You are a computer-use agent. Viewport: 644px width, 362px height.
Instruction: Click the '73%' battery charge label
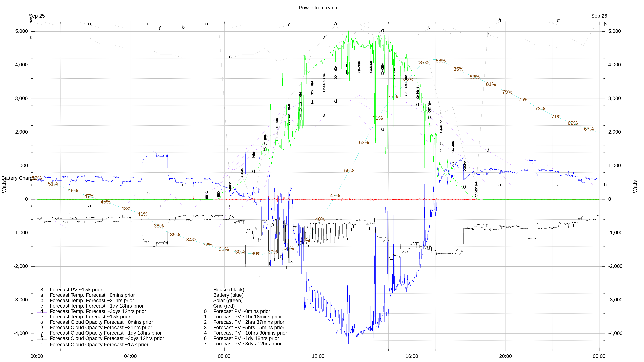(540, 109)
